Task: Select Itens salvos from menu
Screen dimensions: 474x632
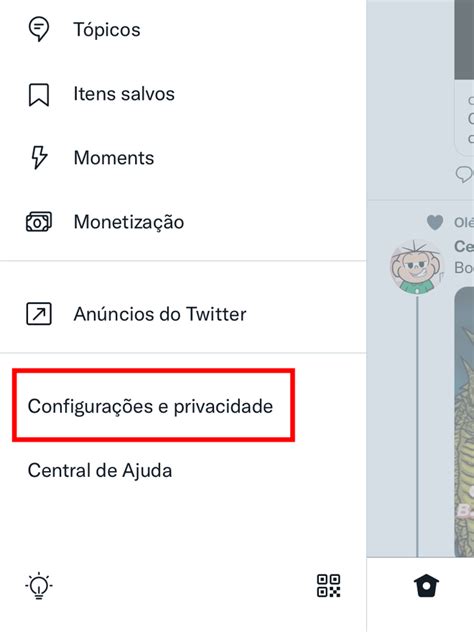Action: click(x=124, y=94)
